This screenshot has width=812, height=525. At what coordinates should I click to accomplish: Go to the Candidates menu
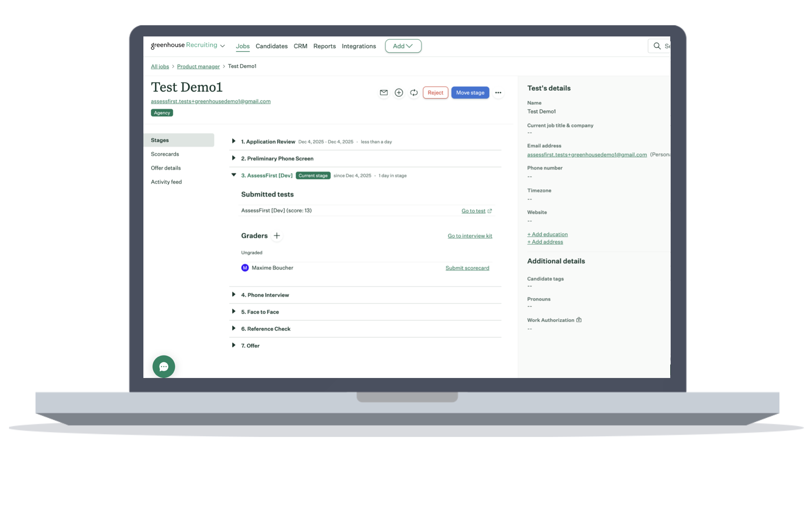271,46
